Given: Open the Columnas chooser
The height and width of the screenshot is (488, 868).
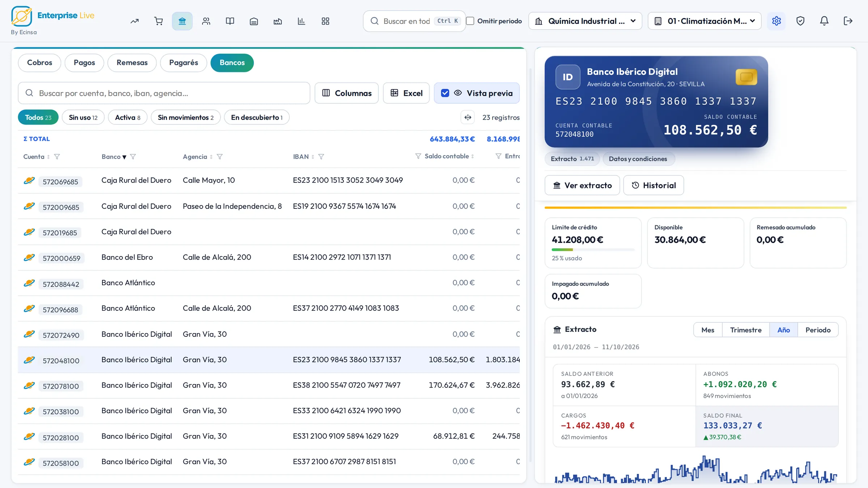Looking at the screenshot, I should 346,93.
